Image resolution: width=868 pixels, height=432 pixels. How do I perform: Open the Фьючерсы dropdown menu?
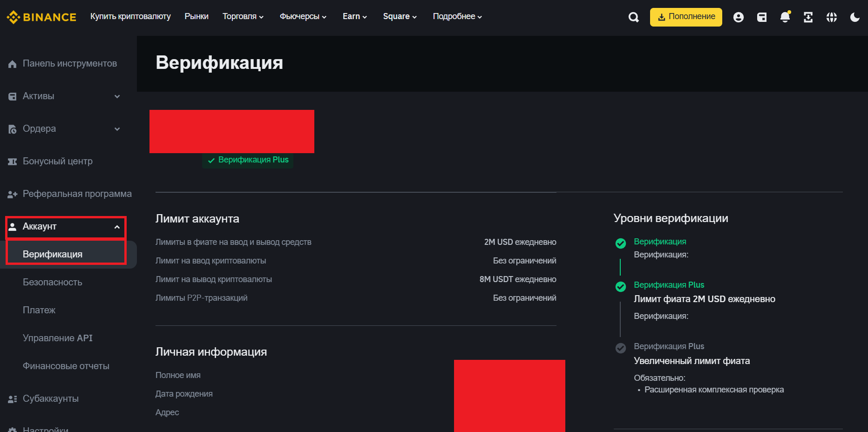tap(303, 16)
